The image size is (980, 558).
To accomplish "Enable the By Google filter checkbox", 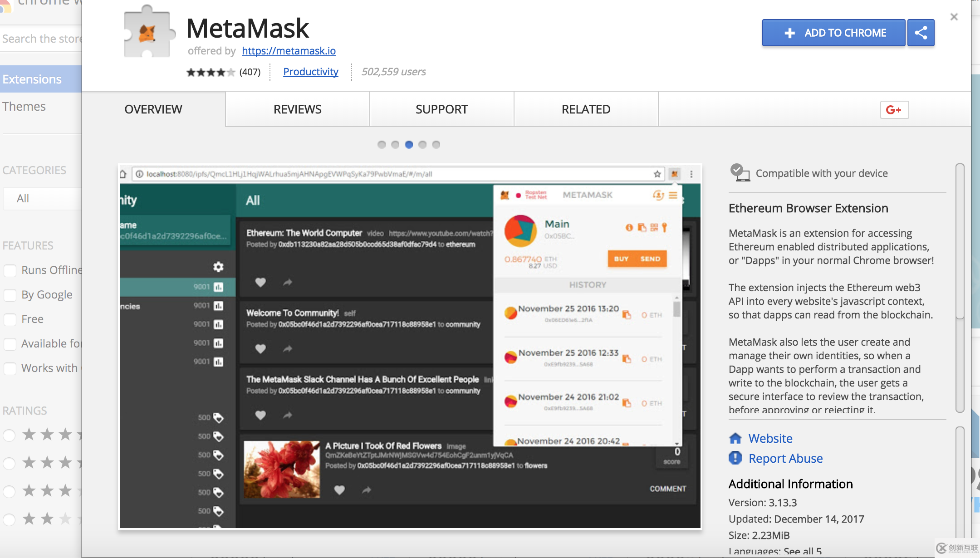I will pyautogui.click(x=10, y=294).
